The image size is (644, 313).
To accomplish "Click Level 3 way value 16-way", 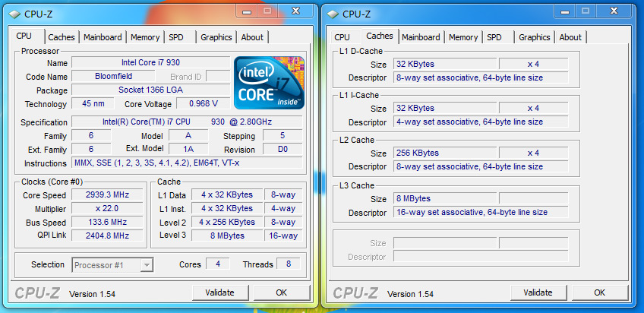I will pyautogui.click(x=283, y=236).
